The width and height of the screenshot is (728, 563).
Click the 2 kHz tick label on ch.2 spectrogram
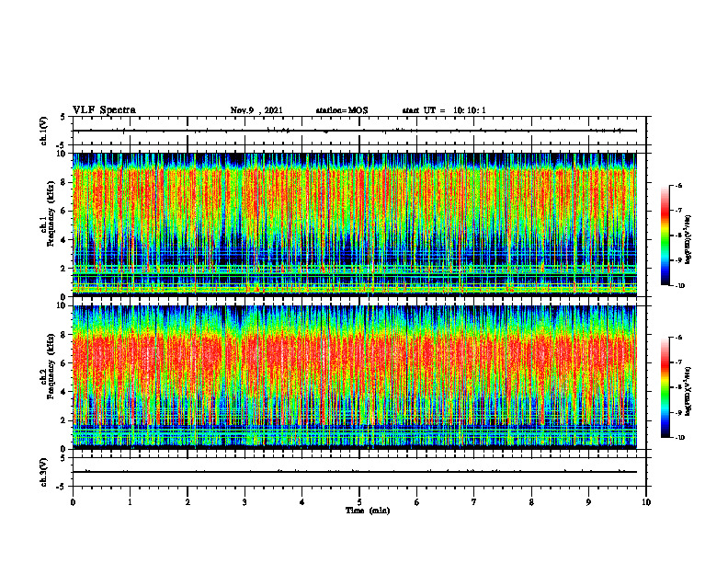point(64,420)
